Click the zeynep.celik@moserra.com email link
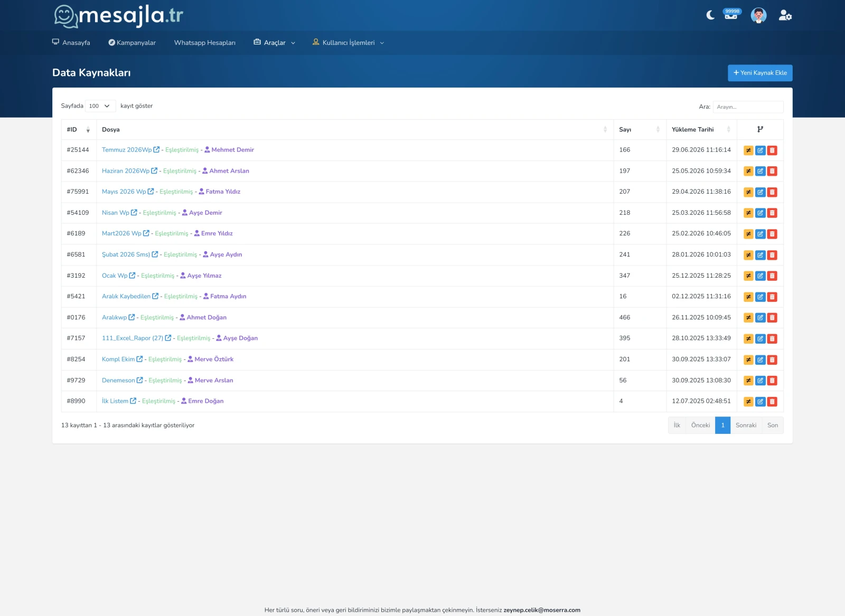Viewport: 845px width, 616px height. click(542, 610)
